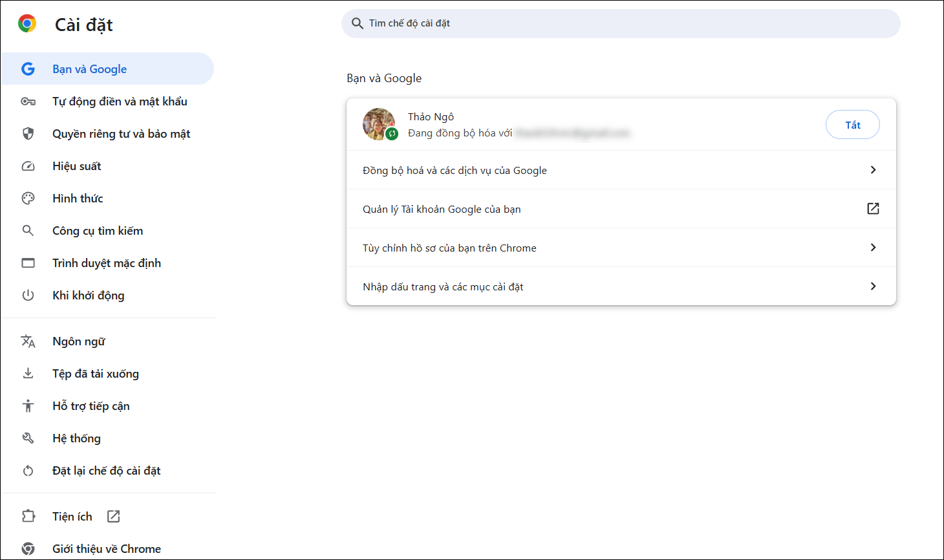Screen dimensions: 944x560
Task: Expand the Tùy chỉnh hồ sơ của bạn trên Chrome chevron
Action: [x=873, y=247]
